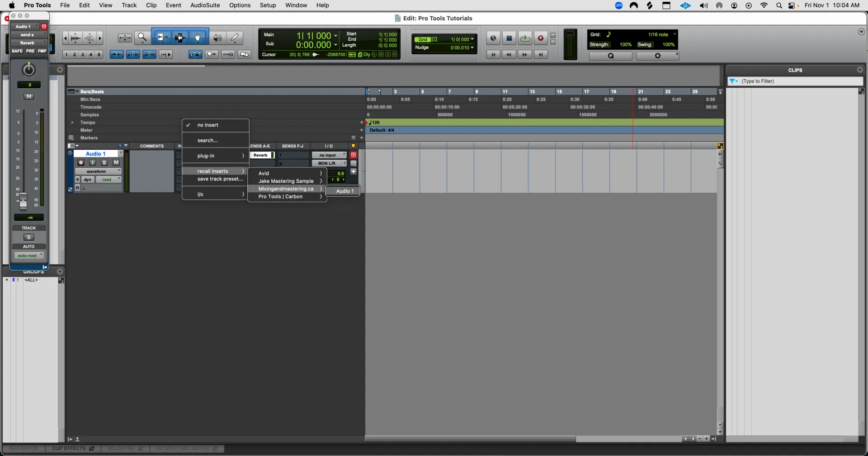Click the Stop transport button

[509, 38]
